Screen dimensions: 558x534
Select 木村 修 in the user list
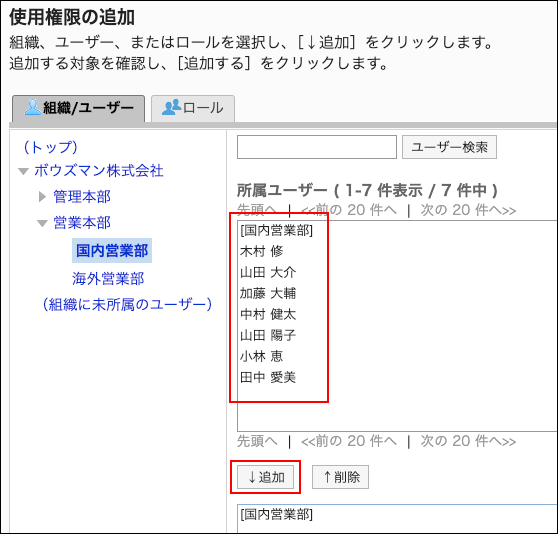click(x=261, y=252)
